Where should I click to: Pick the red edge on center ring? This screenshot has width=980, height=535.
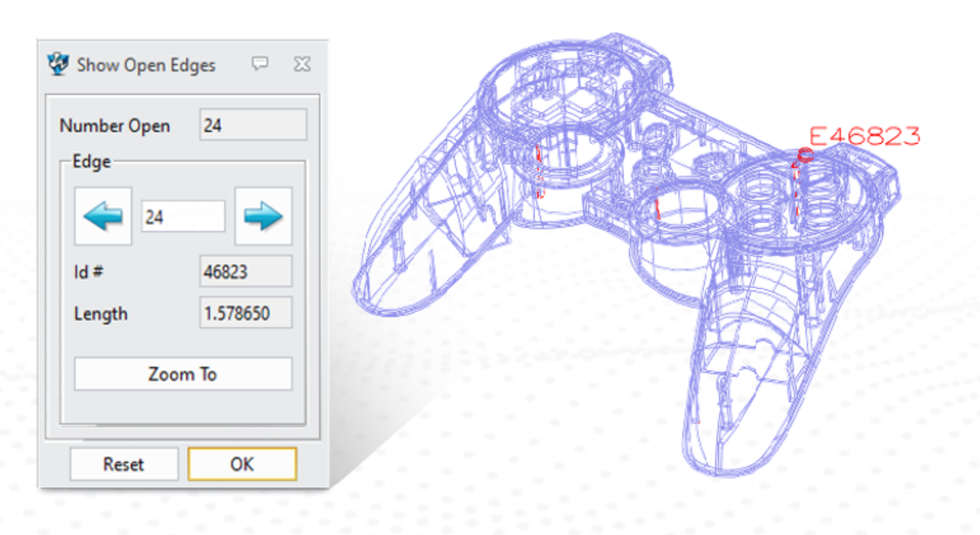[658, 210]
